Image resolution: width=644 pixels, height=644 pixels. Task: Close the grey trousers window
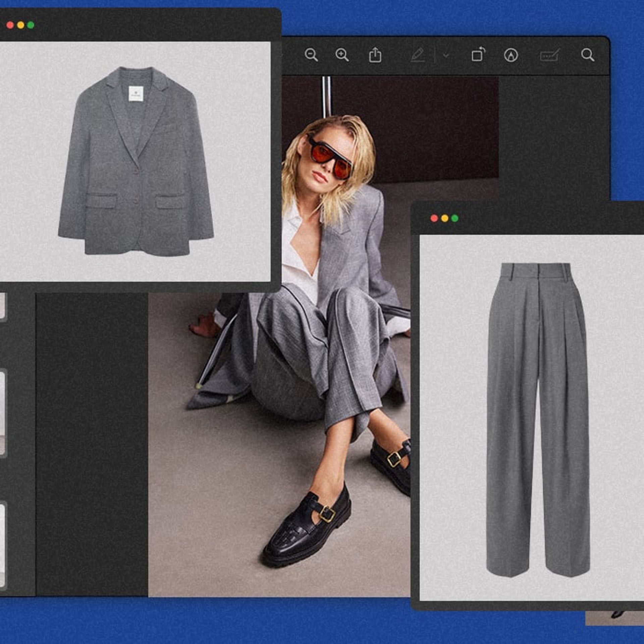434,218
